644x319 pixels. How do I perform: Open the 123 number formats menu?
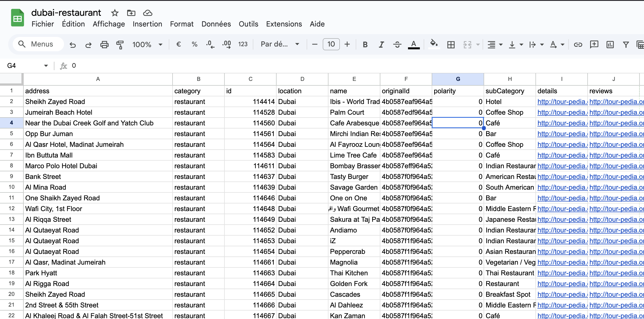pyautogui.click(x=243, y=44)
